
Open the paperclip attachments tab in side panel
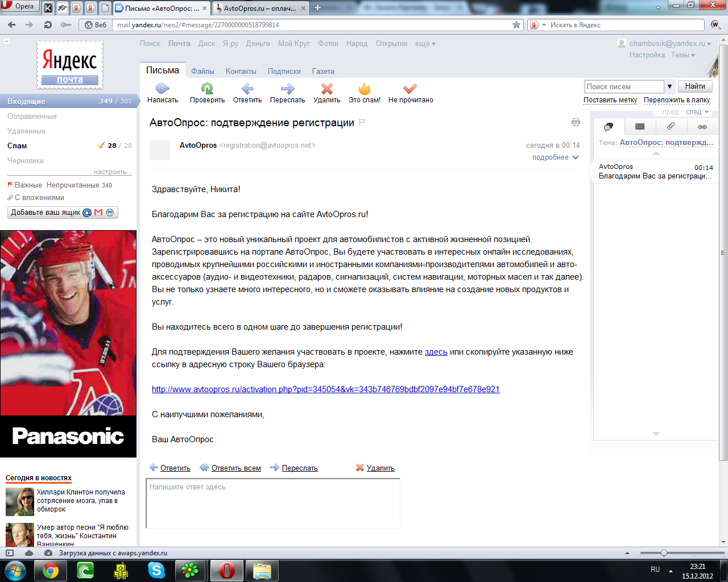(x=671, y=127)
